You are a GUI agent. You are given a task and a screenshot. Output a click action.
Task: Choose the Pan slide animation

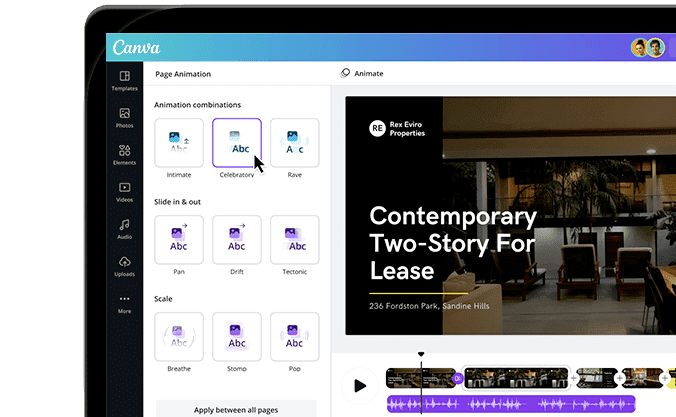(x=179, y=240)
